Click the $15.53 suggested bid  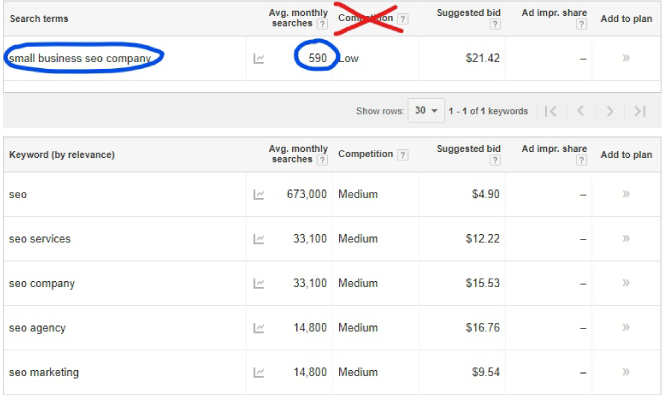(483, 283)
